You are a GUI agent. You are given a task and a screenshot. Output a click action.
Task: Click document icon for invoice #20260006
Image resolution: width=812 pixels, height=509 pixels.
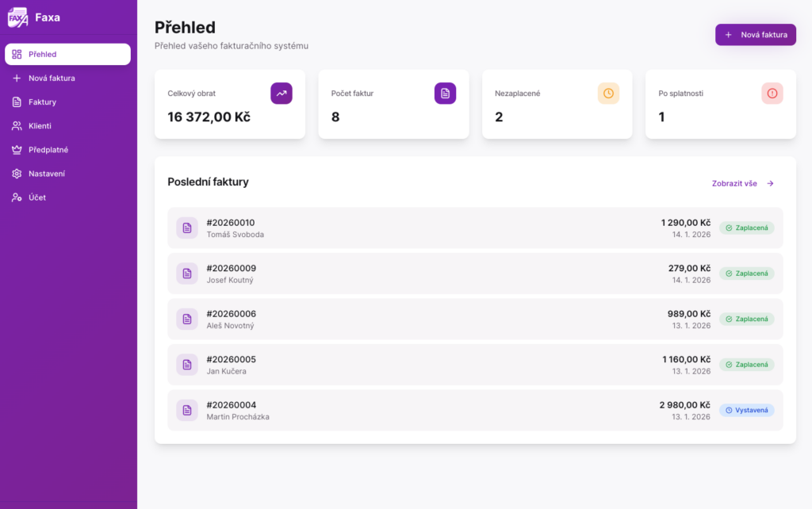(187, 320)
